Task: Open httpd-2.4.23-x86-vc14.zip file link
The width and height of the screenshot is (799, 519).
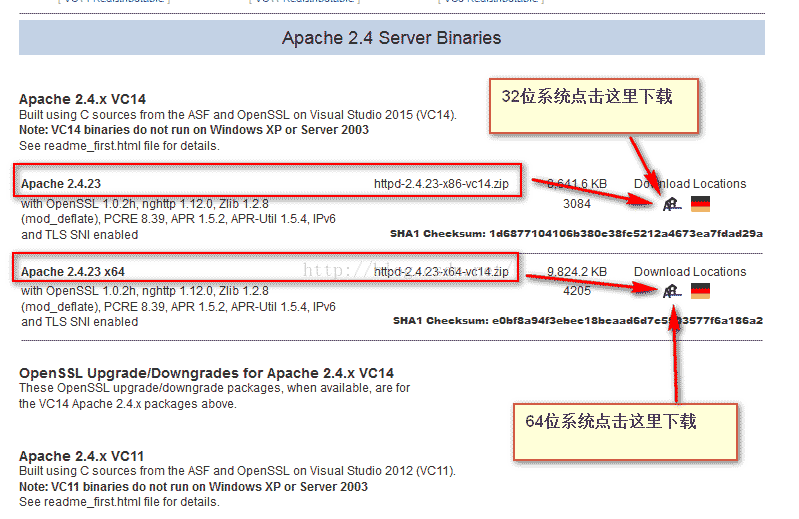Action: point(441,184)
